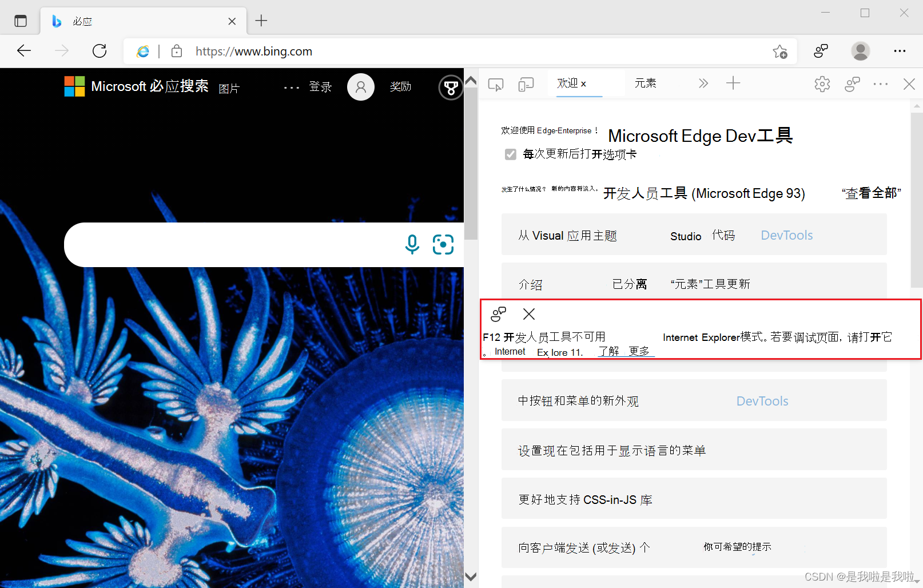Image resolution: width=923 pixels, height=588 pixels.
Task: Toggle 每次更新后打开选项卡 checkbox
Action: (x=511, y=154)
